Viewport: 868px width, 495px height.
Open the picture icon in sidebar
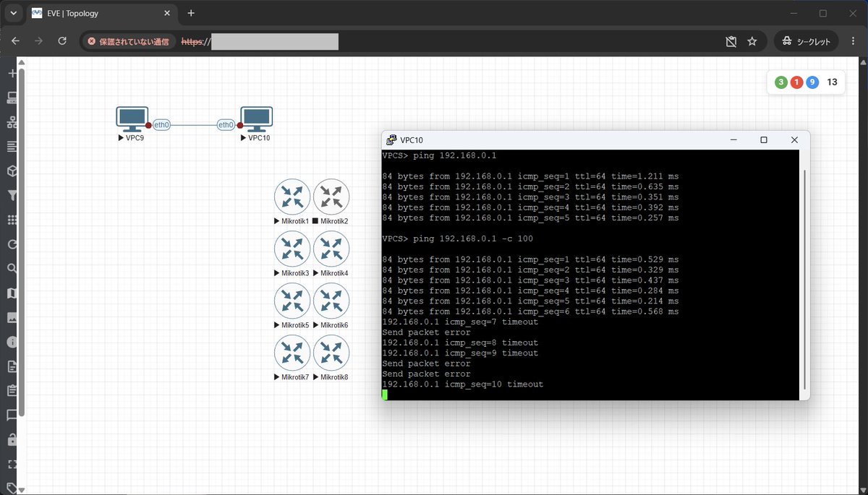[x=12, y=317]
